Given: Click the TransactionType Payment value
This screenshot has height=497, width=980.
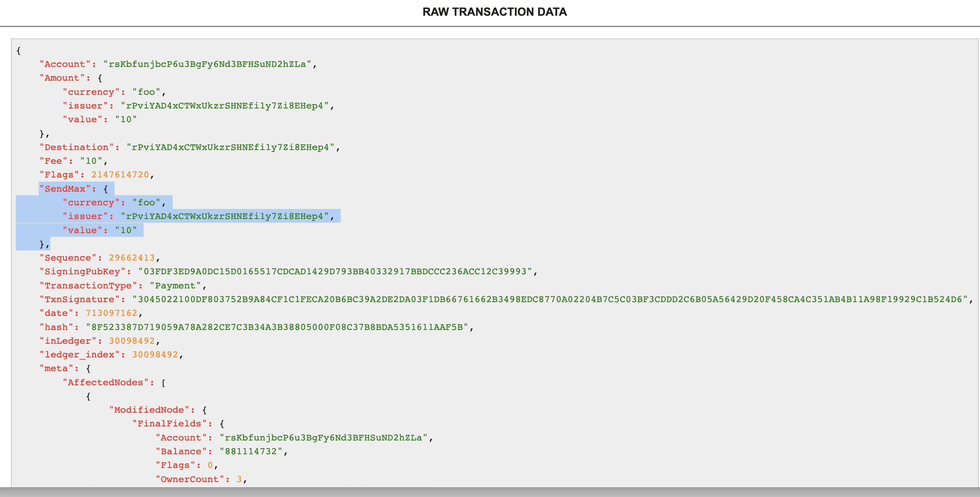Looking at the screenshot, I should click(x=176, y=285).
